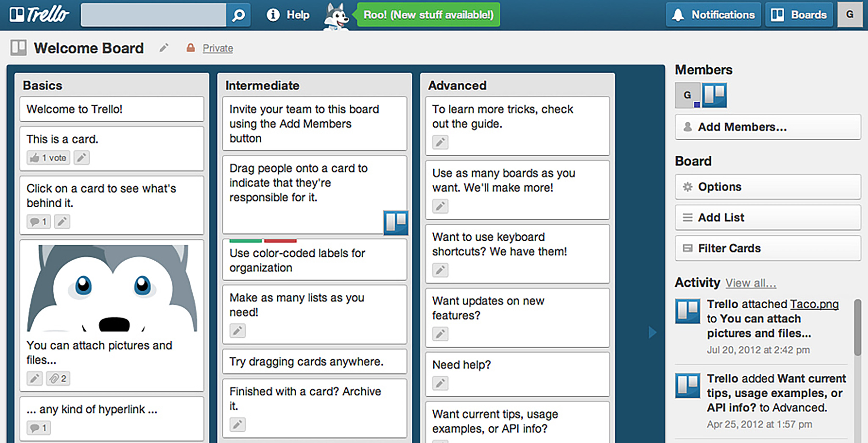Edit board name via pencil icon
Screen dimensions: 868x443
click(x=164, y=48)
